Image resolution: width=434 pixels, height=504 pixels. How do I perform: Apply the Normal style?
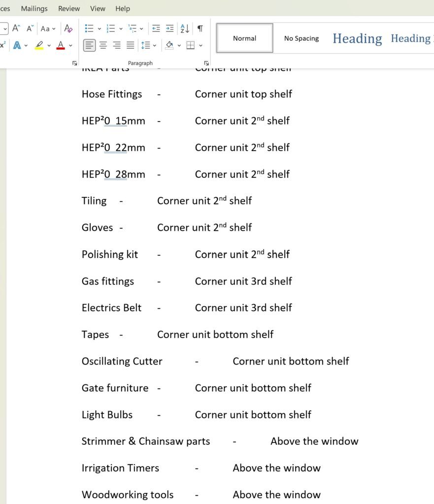click(x=244, y=38)
